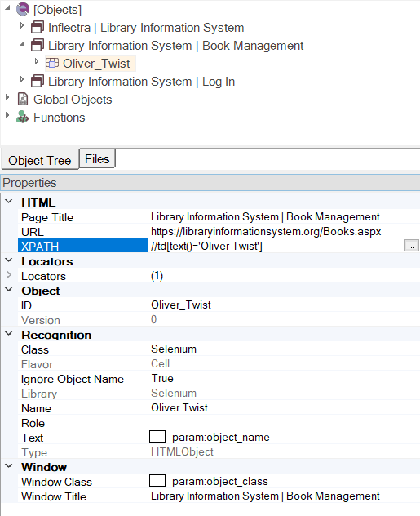Expand the Functions node

7,115
